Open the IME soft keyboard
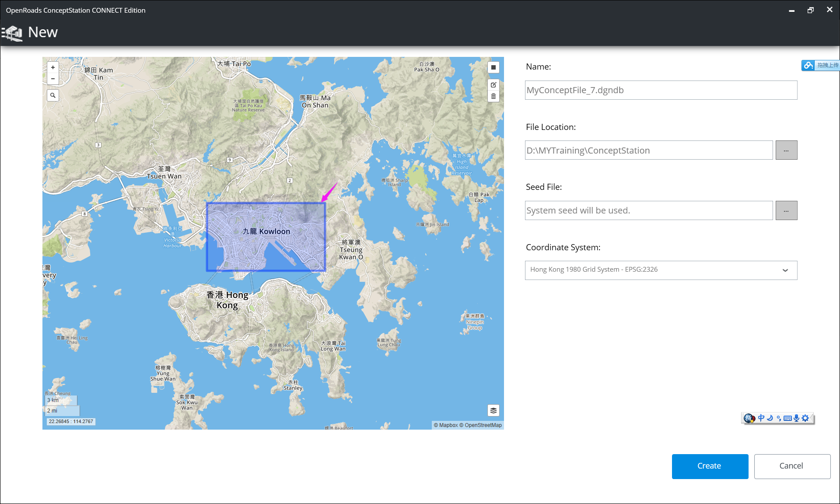The height and width of the screenshot is (504, 840). click(x=787, y=418)
